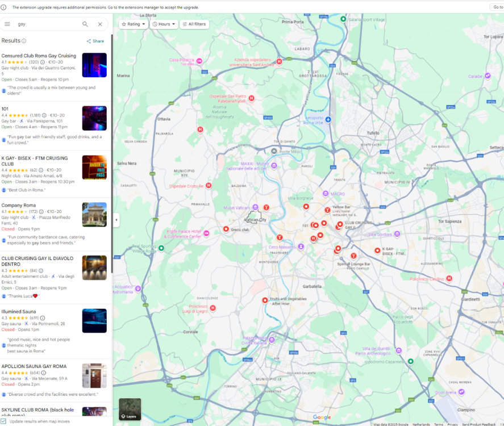This screenshot has height=426, width=504.
Task: View the Company Roma photo thumbnail
Action: (x=94, y=215)
